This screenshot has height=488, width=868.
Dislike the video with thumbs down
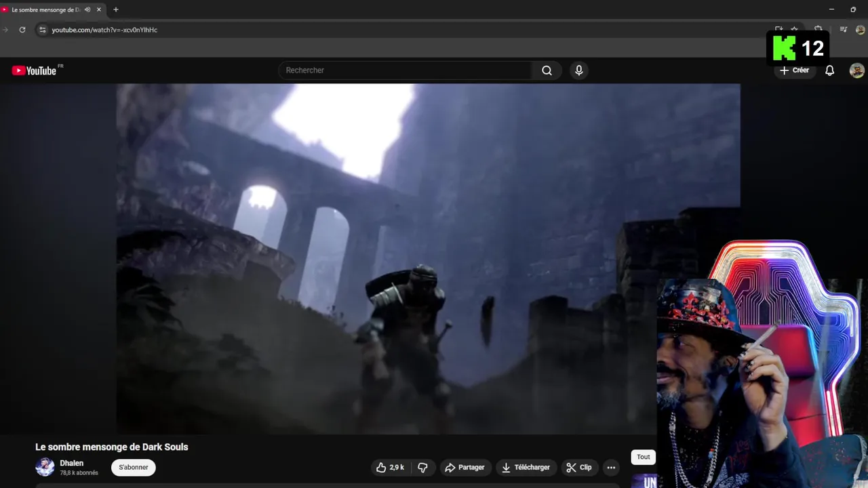tap(422, 467)
